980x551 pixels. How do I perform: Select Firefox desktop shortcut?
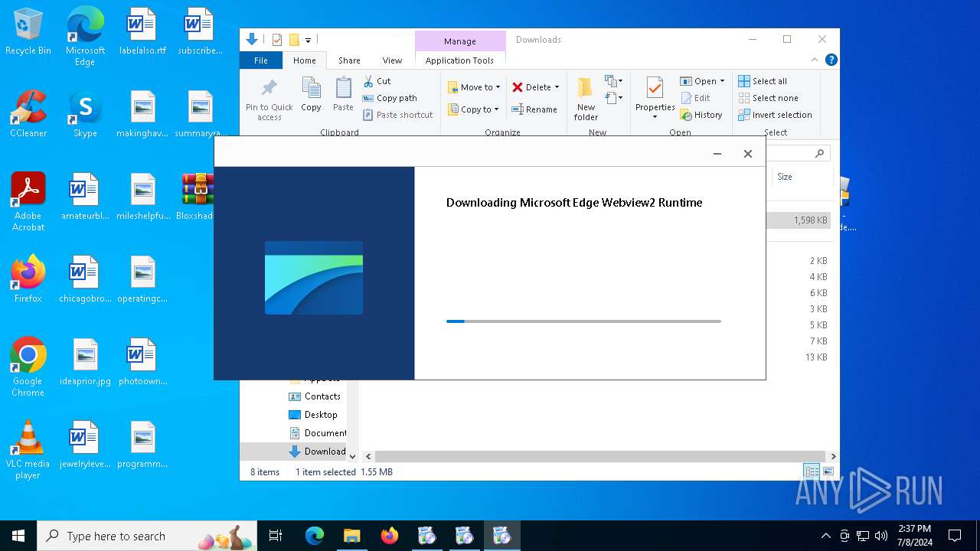coord(28,279)
